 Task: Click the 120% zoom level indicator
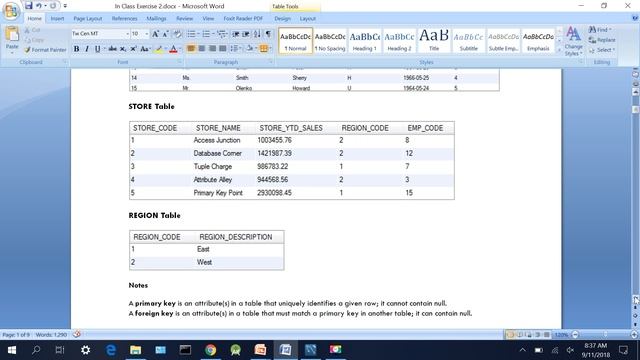pyautogui.click(x=561, y=335)
